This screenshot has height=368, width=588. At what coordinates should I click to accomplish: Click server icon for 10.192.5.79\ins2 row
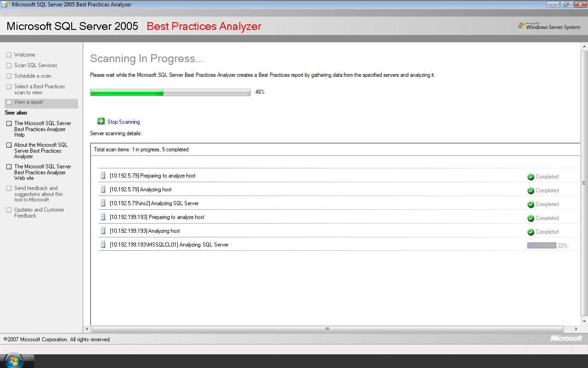pyautogui.click(x=103, y=203)
